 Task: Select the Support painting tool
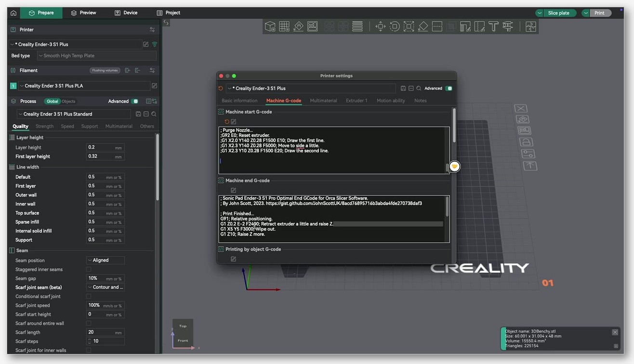[x=465, y=26]
